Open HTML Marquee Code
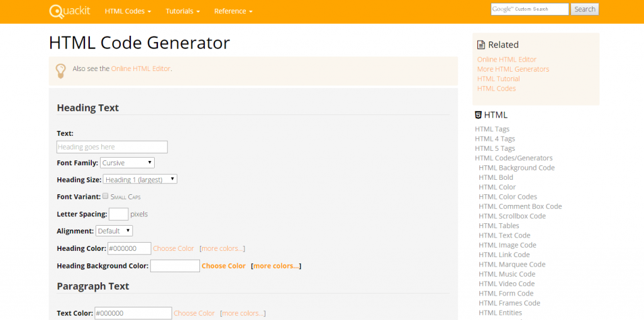This screenshot has height=320, width=644. 512,264
